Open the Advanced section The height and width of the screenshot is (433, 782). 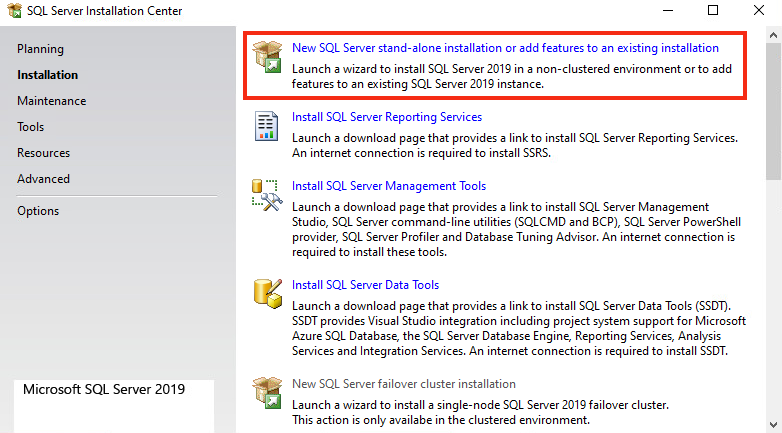(x=43, y=179)
